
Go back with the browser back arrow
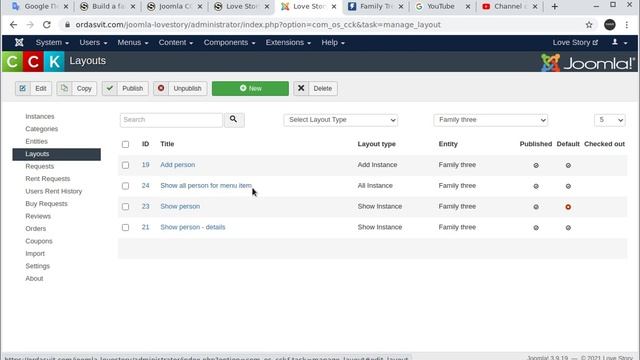(x=13, y=25)
